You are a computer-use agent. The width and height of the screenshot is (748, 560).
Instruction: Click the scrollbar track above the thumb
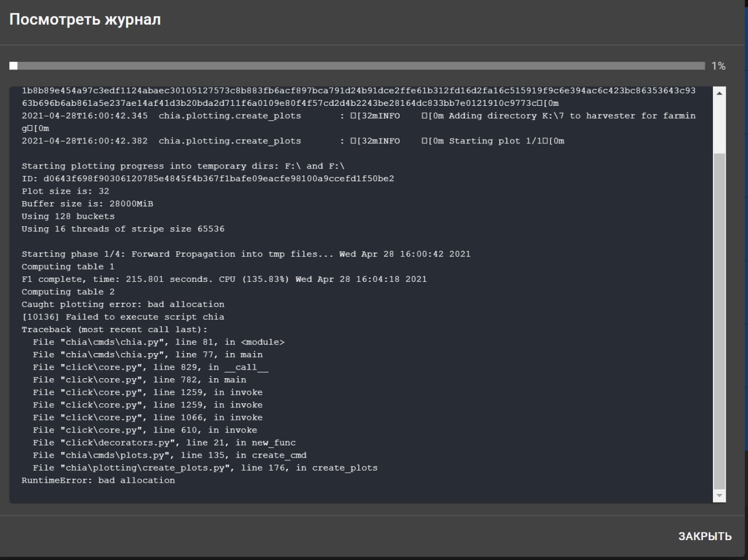pos(719,126)
